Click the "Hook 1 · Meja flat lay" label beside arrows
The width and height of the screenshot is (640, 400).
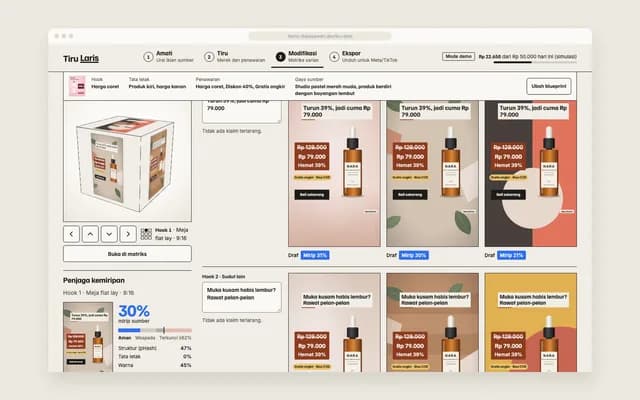tap(171, 234)
